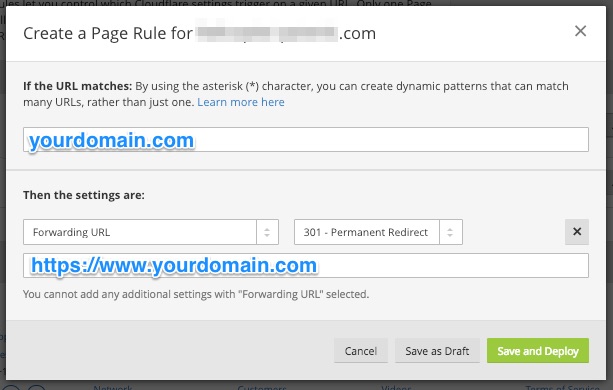Remove the Forwarding URL setting row
The width and height of the screenshot is (613, 390).
pos(577,232)
